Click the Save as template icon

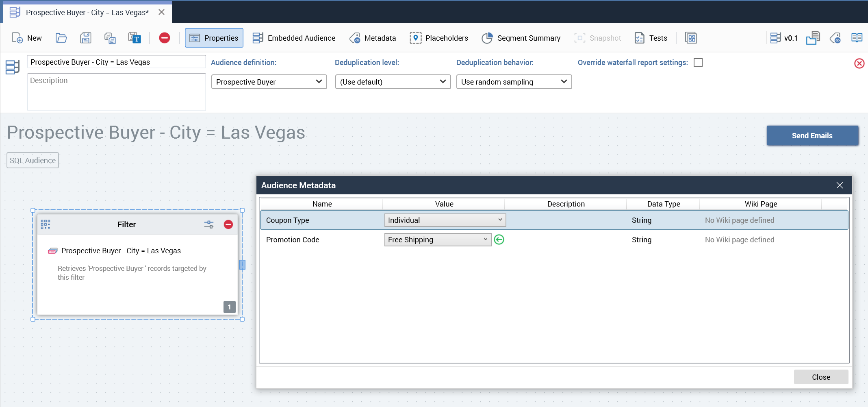click(x=135, y=38)
